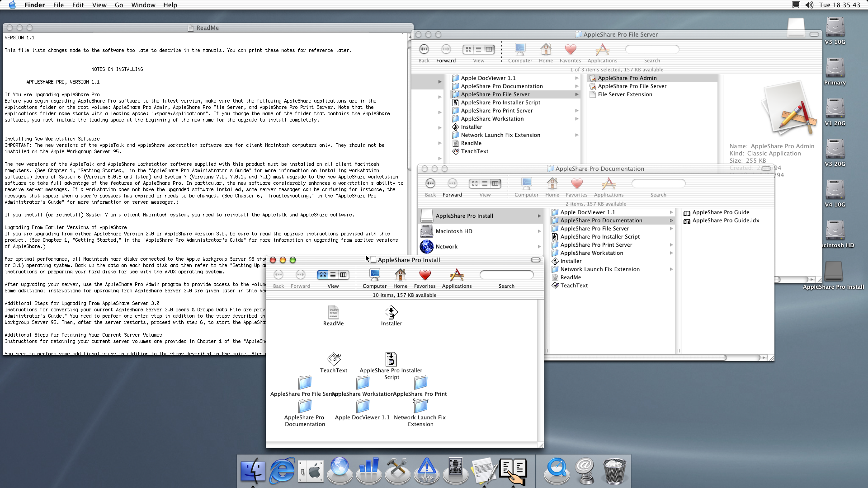
Task: Open the File menu
Action: pyautogui.click(x=58, y=5)
